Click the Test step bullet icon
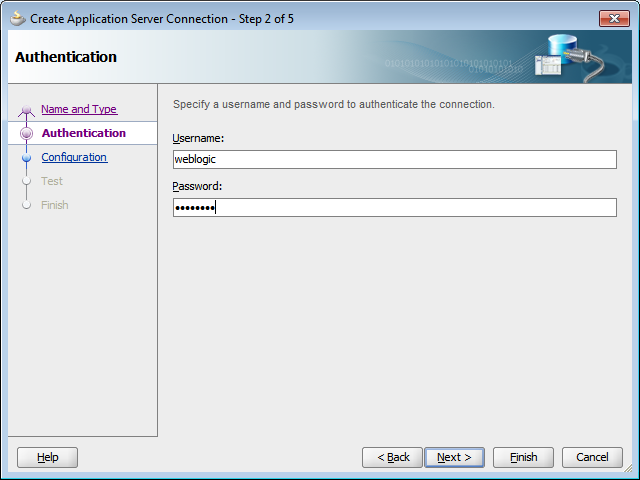The image size is (640, 480). 27,181
